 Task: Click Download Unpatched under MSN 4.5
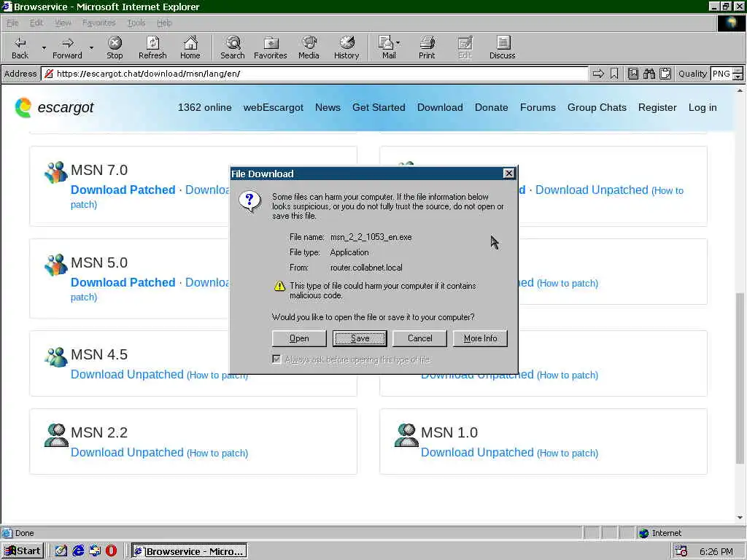click(127, 374)
